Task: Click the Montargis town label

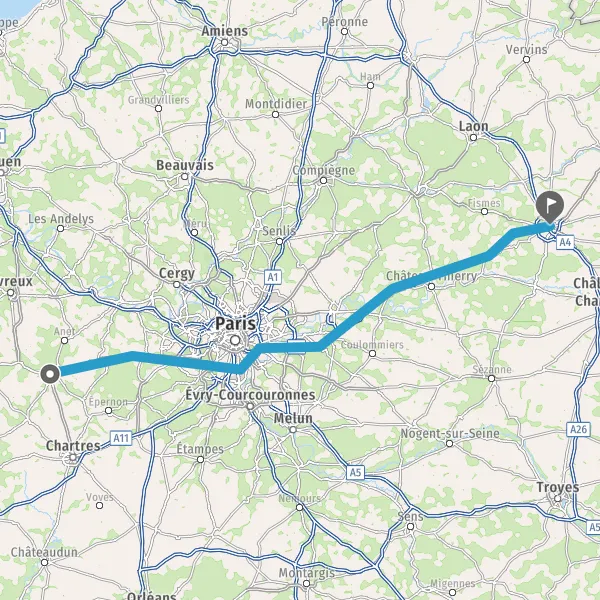Action: (307, 573)
